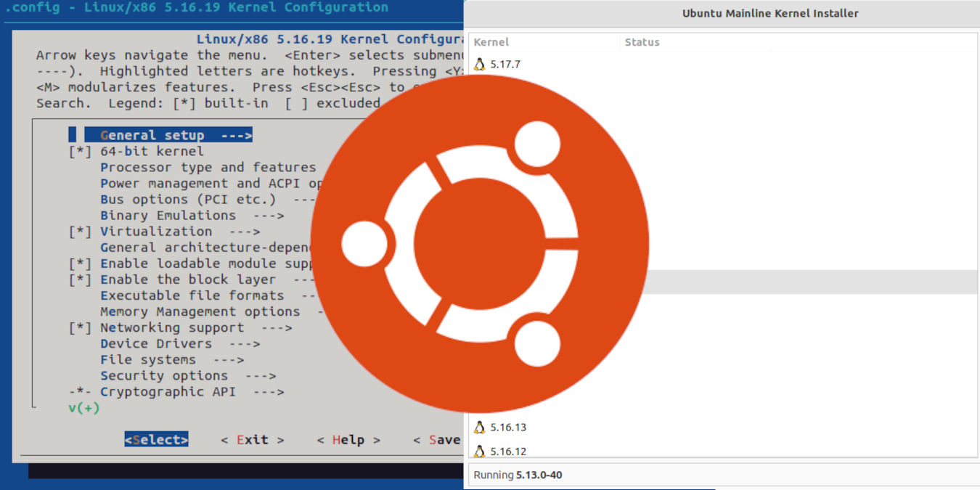Click the Tux icon next to kernel 5.17.7
Screen dimensions: 980x490
tap(480, 64)
